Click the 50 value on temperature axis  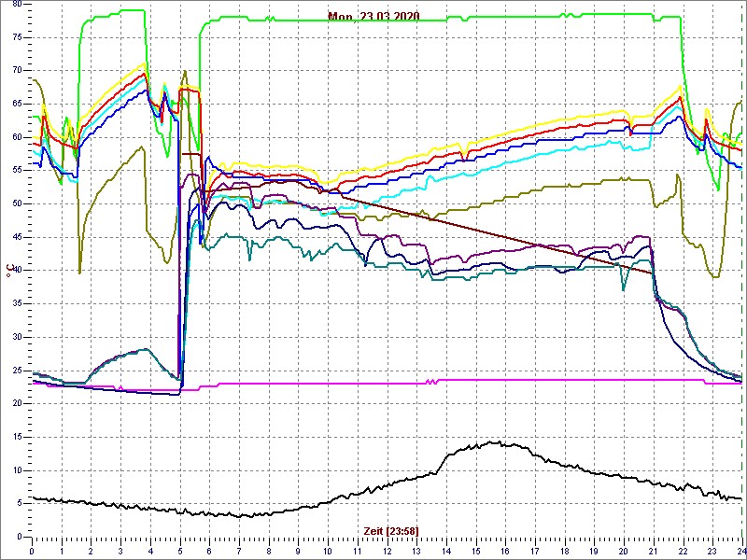[14, 203]
